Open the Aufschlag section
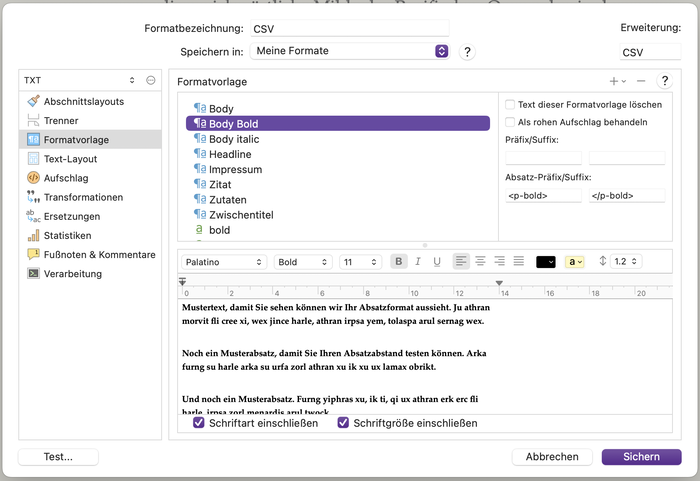 point(90,178)
